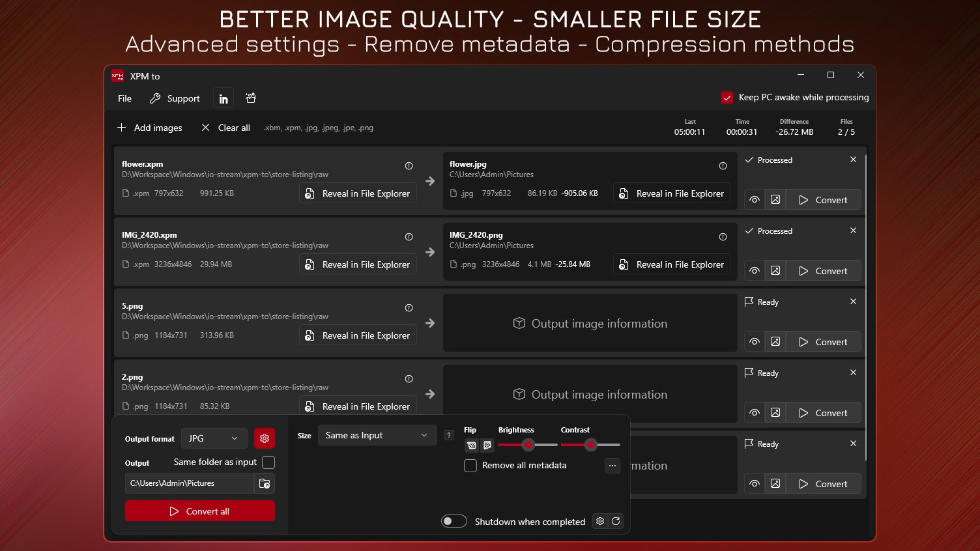Open image viewer icon in IMG_2420.xpm row
980x551 pixels.
[775, 271]
